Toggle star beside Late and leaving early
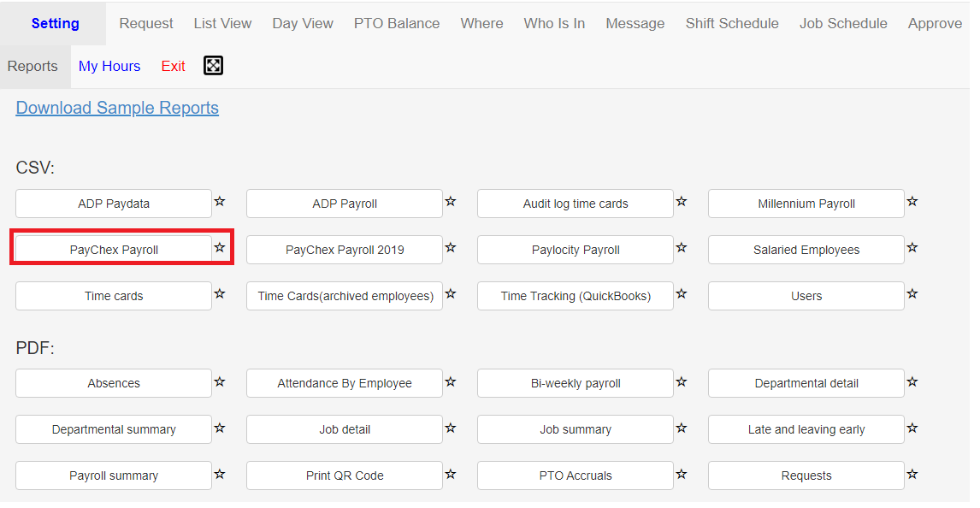The width and height of the screenshot is (980, 508). [x=912, y=428]
